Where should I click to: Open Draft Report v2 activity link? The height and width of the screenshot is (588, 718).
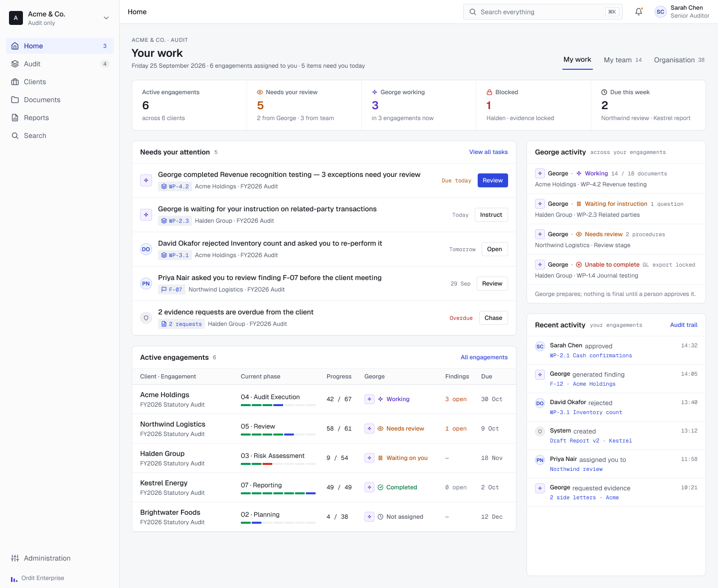(591, 441)
